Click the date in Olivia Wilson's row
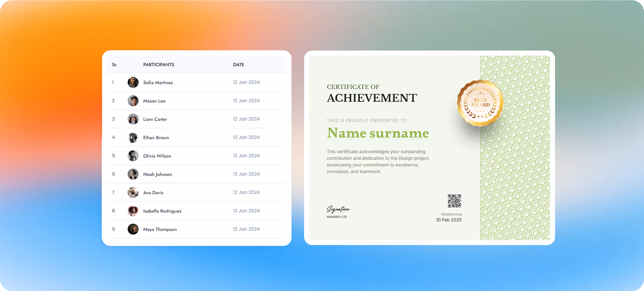Screen dimensions: 644x291 coord(246,156)
